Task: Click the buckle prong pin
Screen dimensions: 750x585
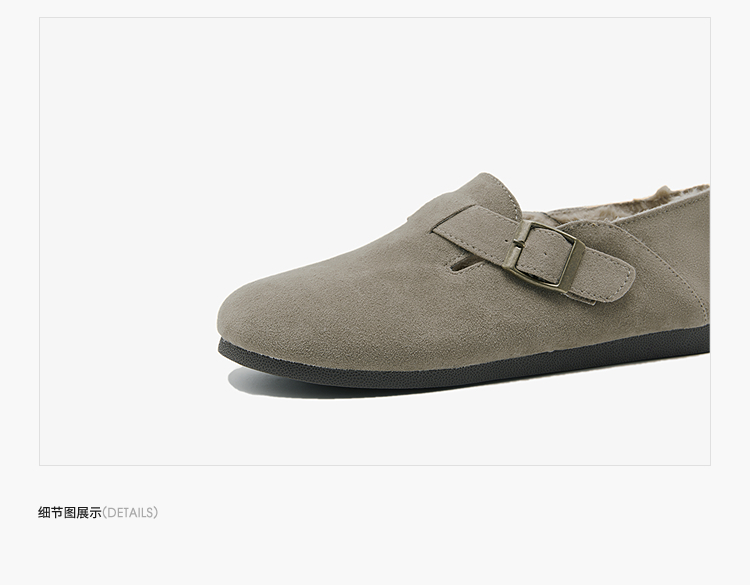Action: pos(518,244)
